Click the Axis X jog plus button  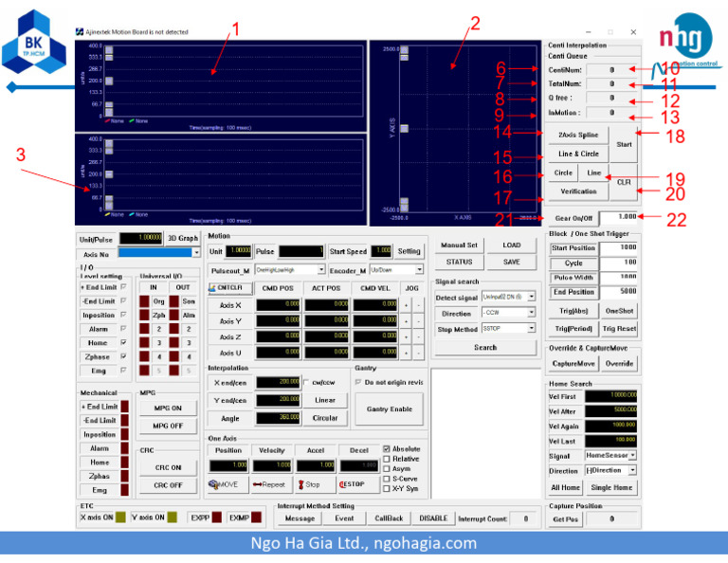(407, 305)
